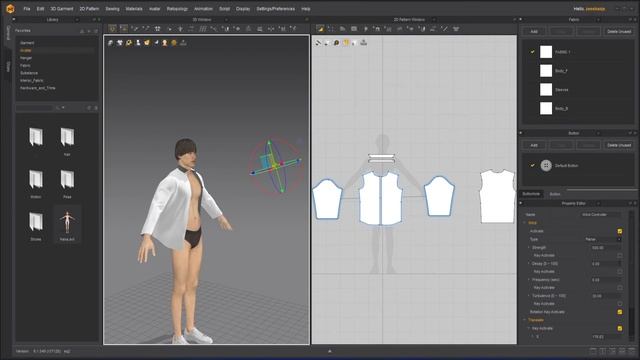
Task: Open the File menu
Action: click(27, 9)
